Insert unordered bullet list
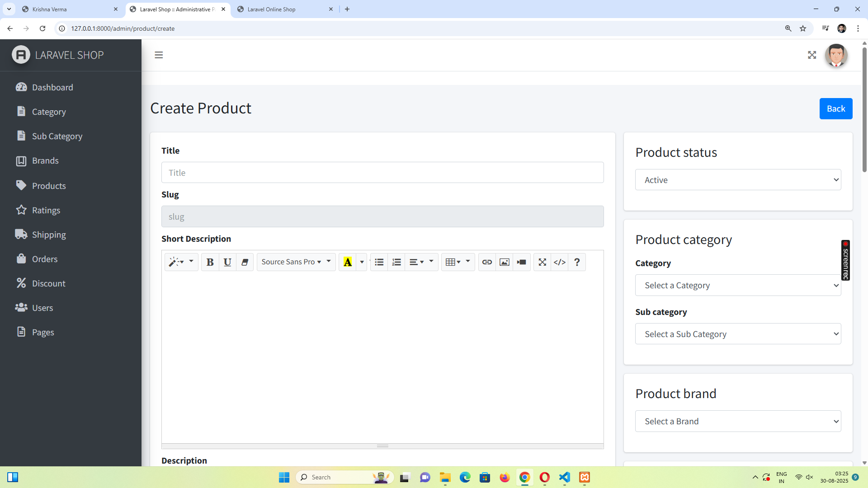This screenshot has height=488, width=868. tap(379, 262)
